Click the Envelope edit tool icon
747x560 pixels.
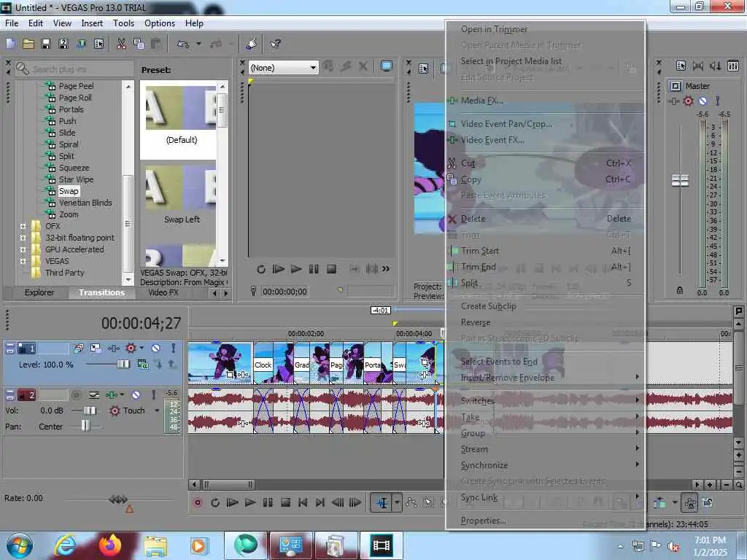coord(411,502)
